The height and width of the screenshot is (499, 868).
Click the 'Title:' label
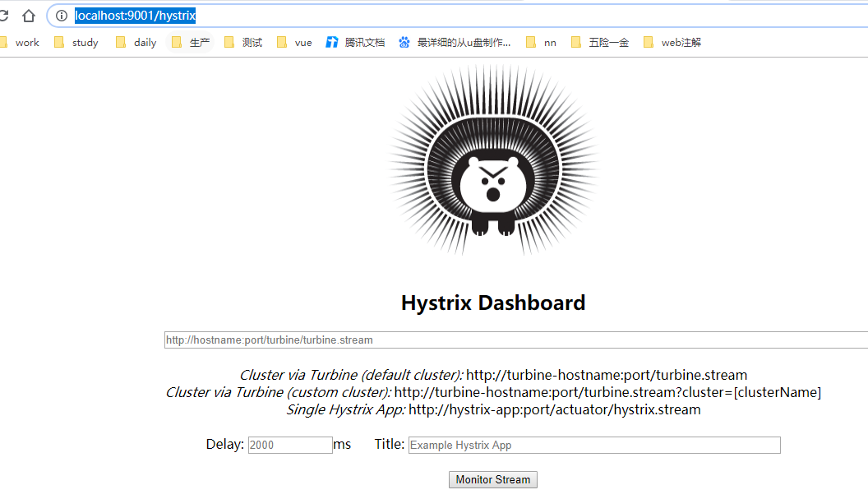coord(390,444)
